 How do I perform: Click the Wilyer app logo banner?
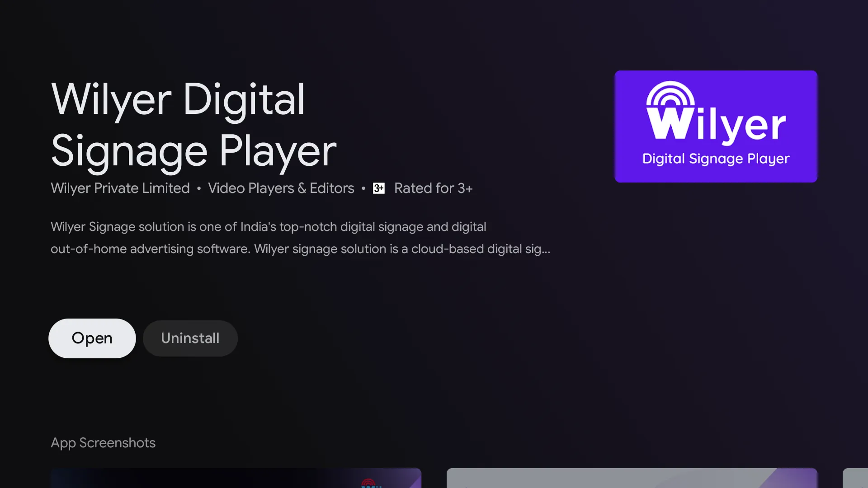(x=716, y=127)
